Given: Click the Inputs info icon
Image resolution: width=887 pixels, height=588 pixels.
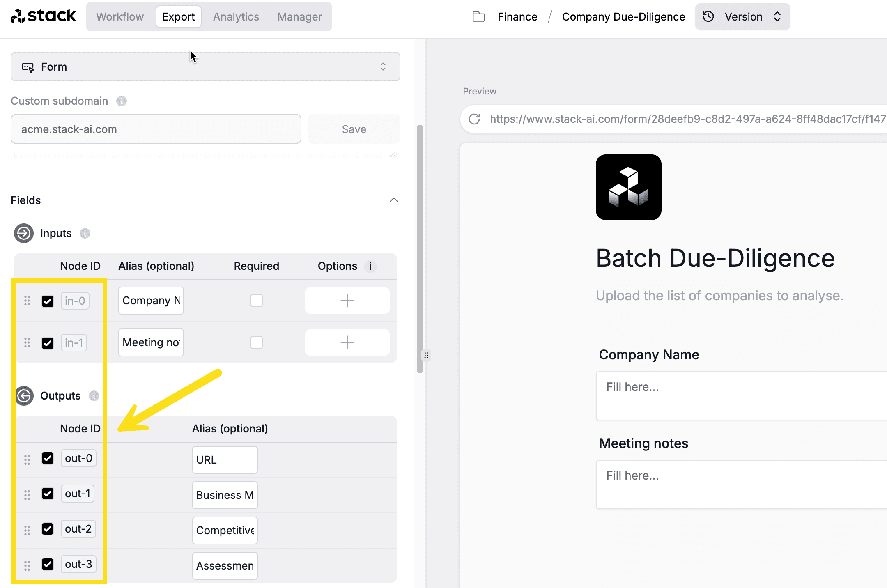Looking at the screenshot, I should pyautogui.click(x=85, y=233).
